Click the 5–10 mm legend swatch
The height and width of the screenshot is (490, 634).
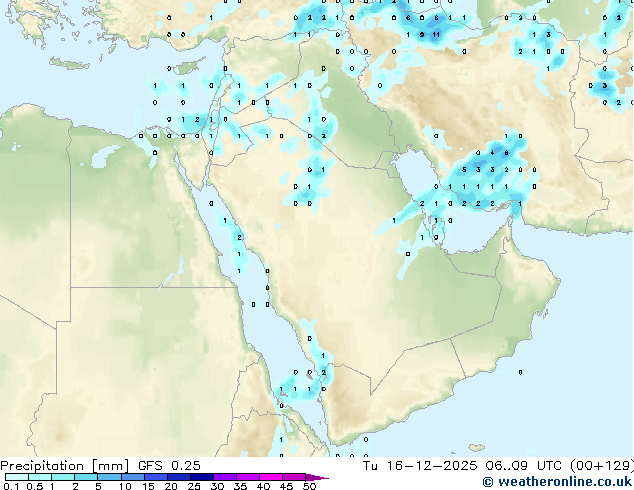tap(109, 477)
